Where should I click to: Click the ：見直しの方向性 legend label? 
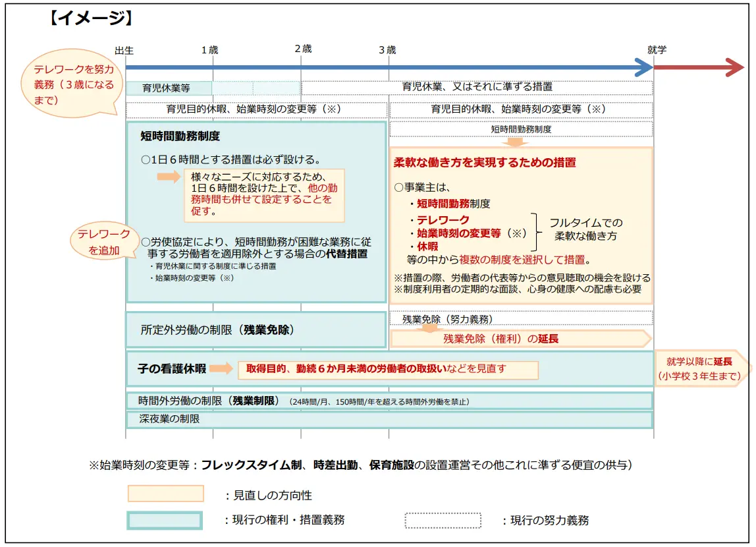coord(267,496)
